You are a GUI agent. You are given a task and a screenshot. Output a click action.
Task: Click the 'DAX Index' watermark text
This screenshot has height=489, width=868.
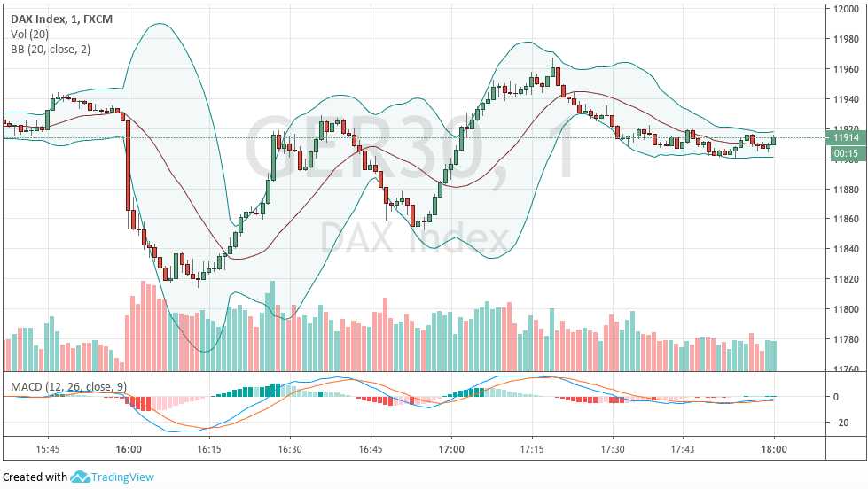coord(413,237)
